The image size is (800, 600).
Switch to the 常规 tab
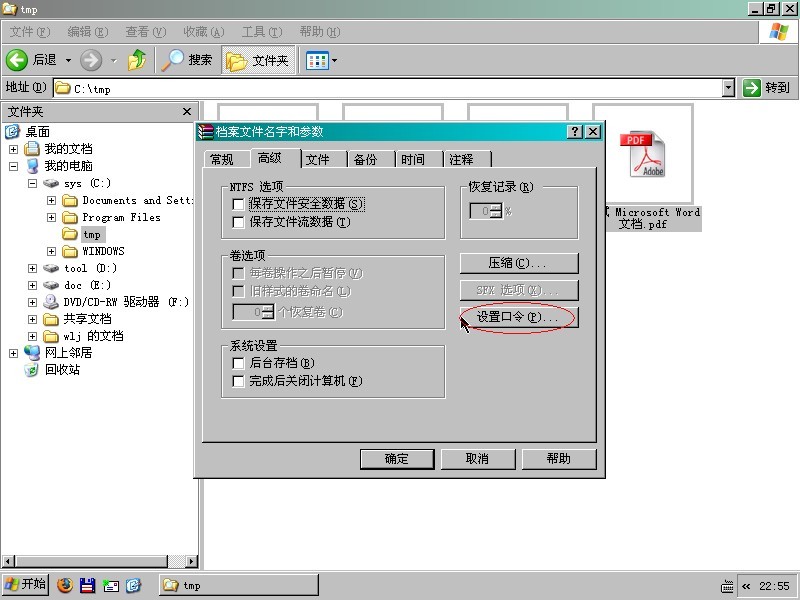(221, 159)
